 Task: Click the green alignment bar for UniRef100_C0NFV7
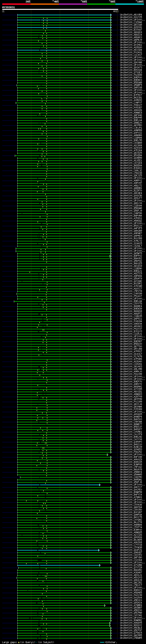tap(64, 103)
